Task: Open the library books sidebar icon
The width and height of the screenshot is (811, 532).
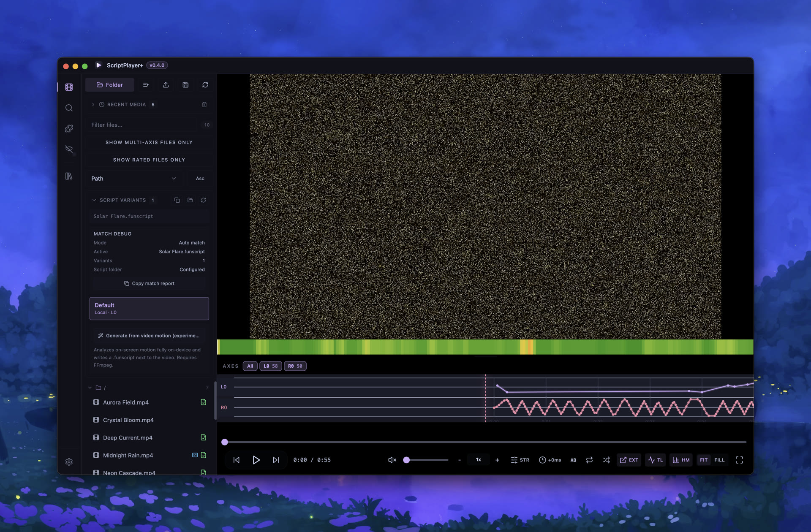Action: coord(69,176)
